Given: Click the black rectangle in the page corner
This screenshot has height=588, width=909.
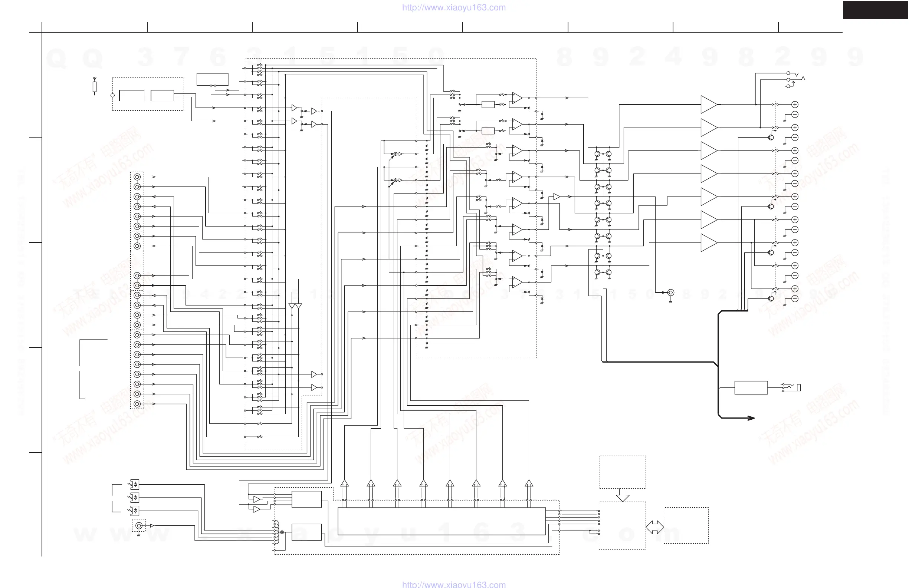Looking at the screenshot, I should coord(876,10).
